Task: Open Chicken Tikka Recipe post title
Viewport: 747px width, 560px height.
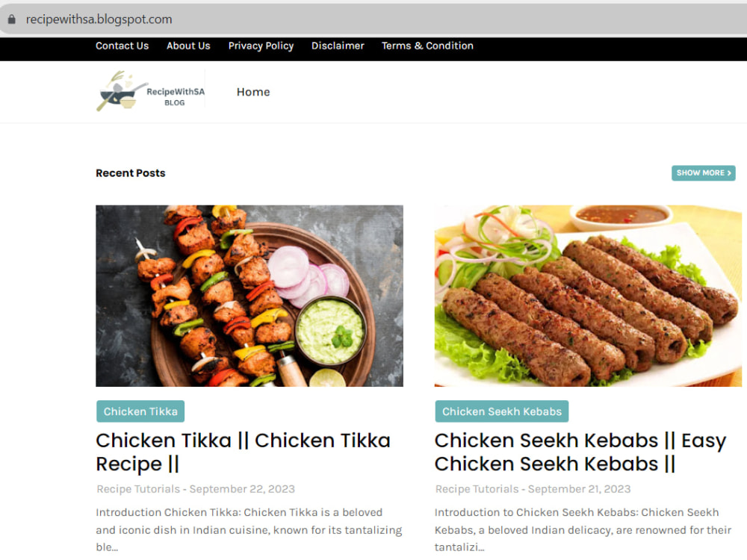Action: tap(243, 452)
